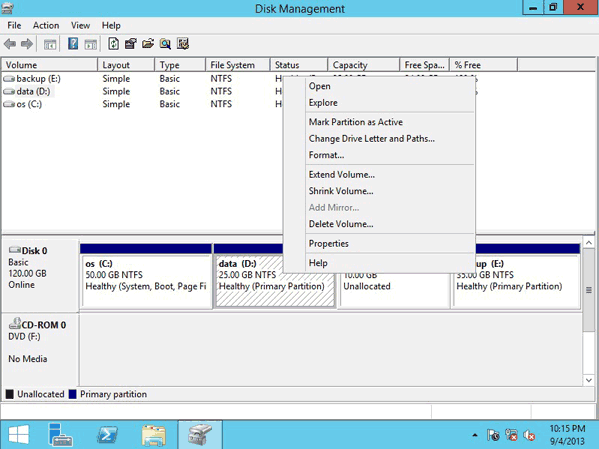Screen dimensions: 599x449
Task: Click the data (D:) drive icon
Action: click(x=9, y=92)
